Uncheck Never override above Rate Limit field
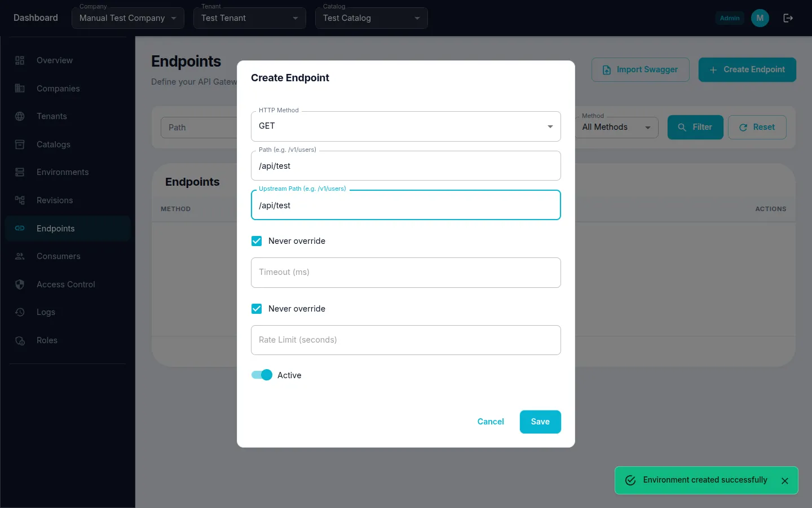812x508 pixels. point(257,309)
